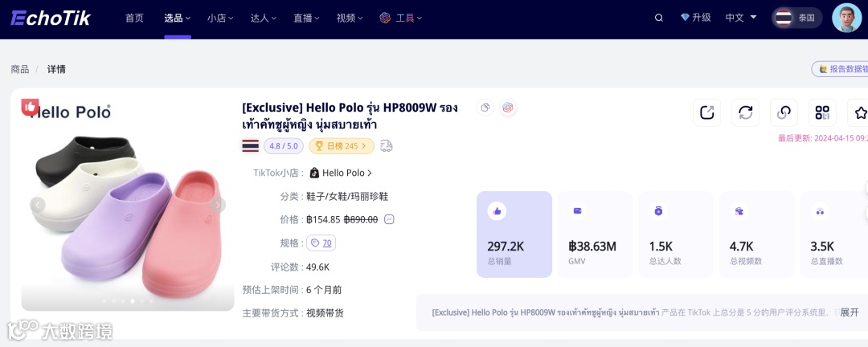
Task: Select the GMV ฿38.63M card
Action: click(x=595, y=235)
